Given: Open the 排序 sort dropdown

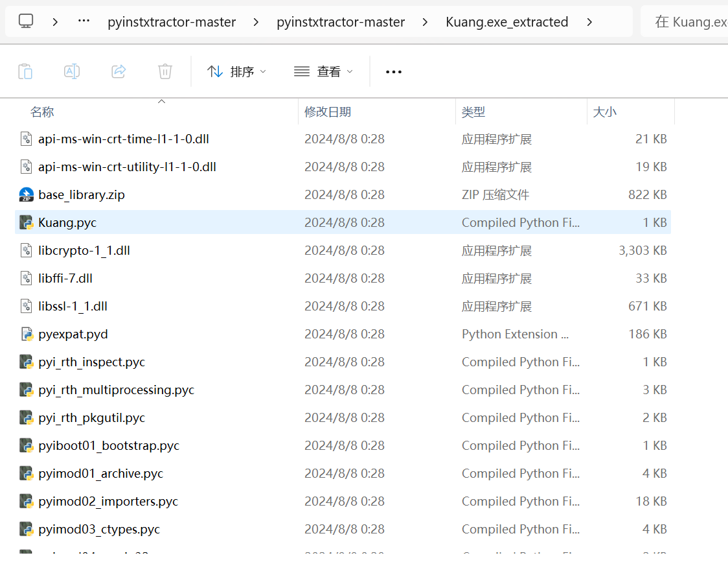Looking at the screenshot, I should 236,71.
